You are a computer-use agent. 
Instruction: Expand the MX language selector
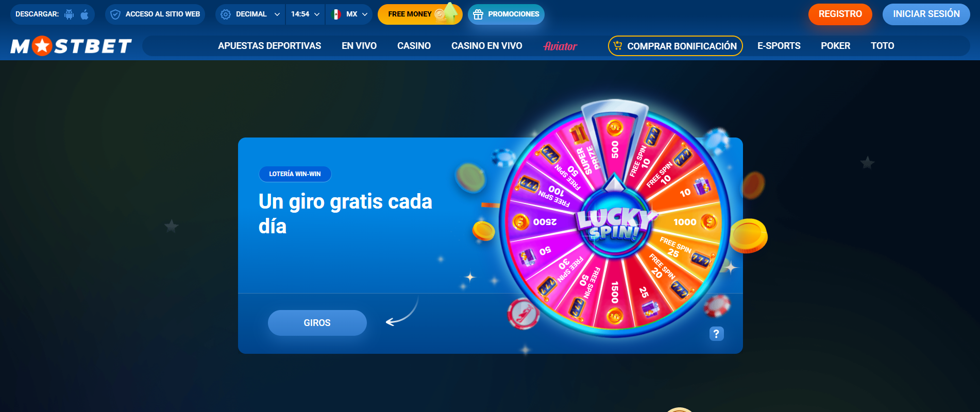349,14
